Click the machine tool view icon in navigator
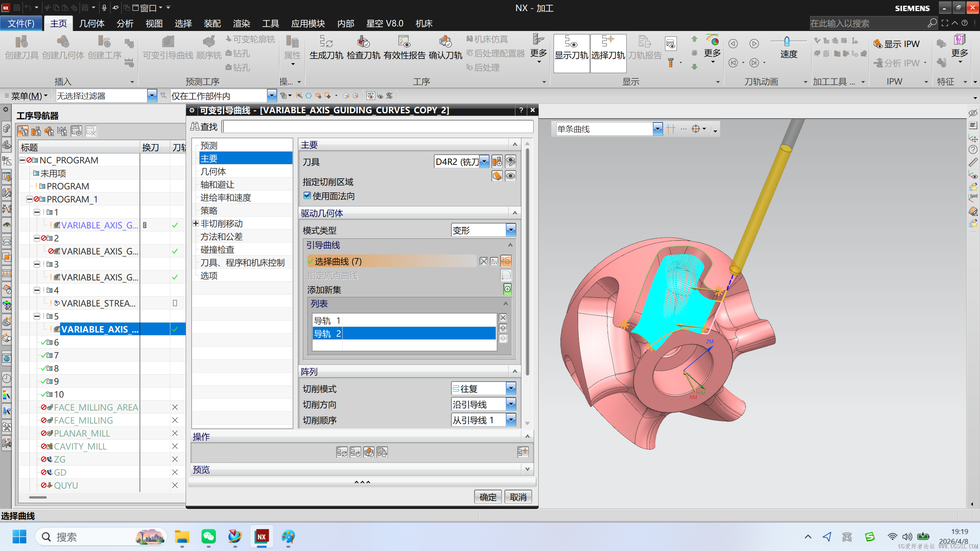The width and height of the screenshot is (980, 551). point(36,132)
